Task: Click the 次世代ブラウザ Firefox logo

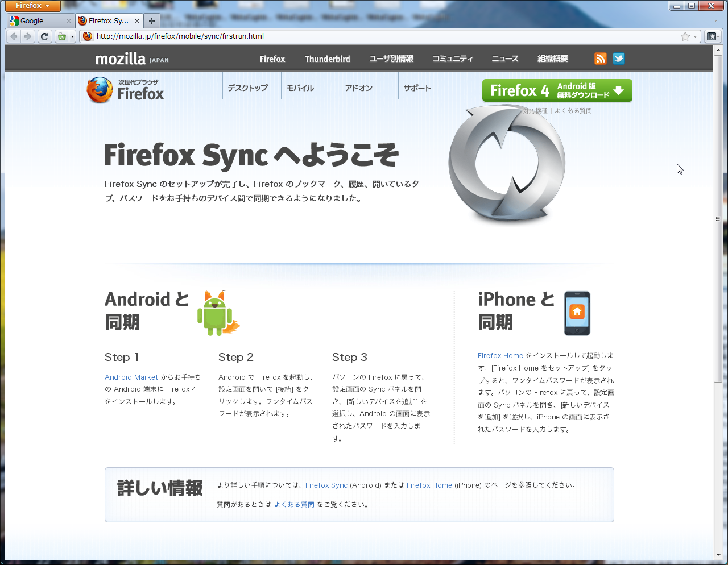Action: click(x=126, y=90)
